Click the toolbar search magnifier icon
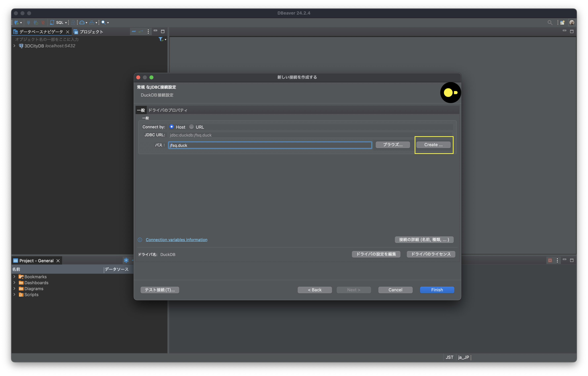The width and height of the screenshot is (588, 376). click(x=104, y=22)
